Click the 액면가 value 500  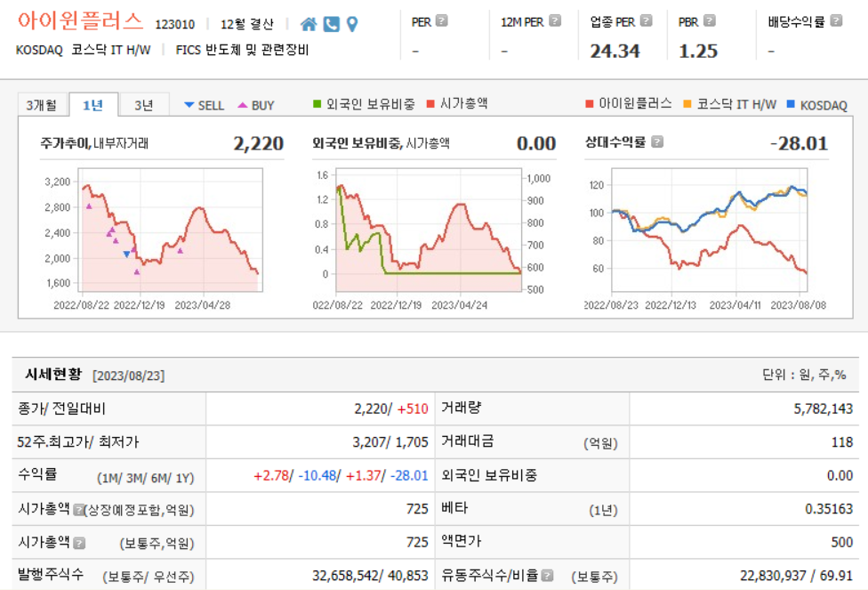click(x=841, y=542)
